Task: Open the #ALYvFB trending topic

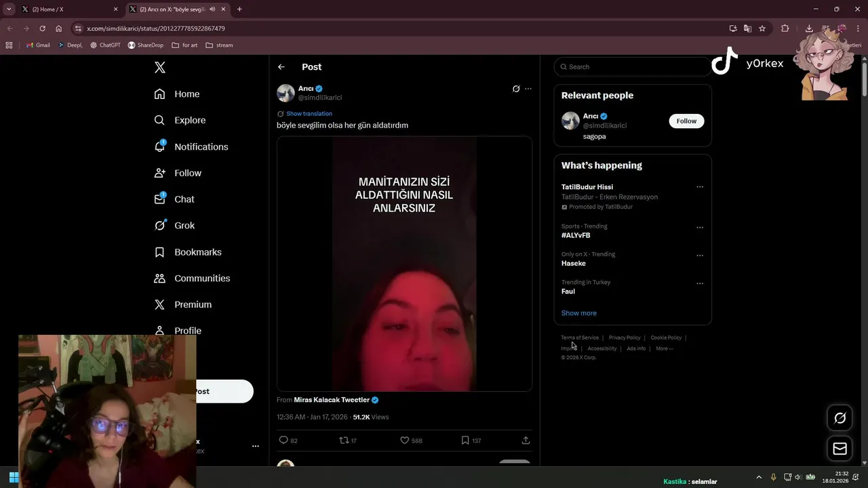Action: (576, 235)
